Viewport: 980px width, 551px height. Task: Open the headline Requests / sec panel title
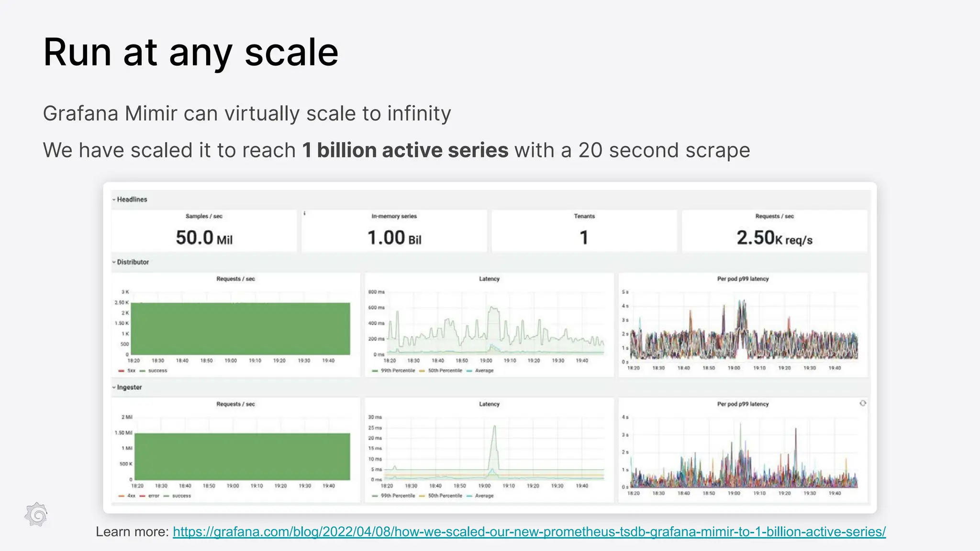(x=774, y=216)
